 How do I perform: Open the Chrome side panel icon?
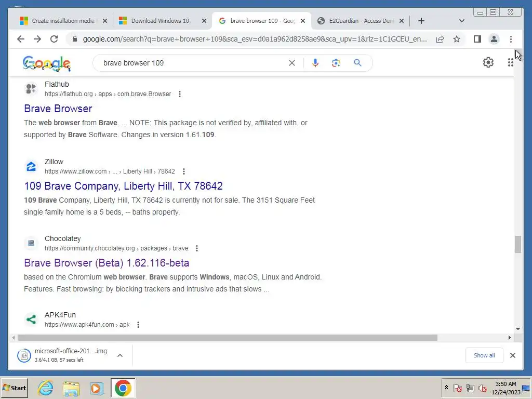tap(477, 39)
